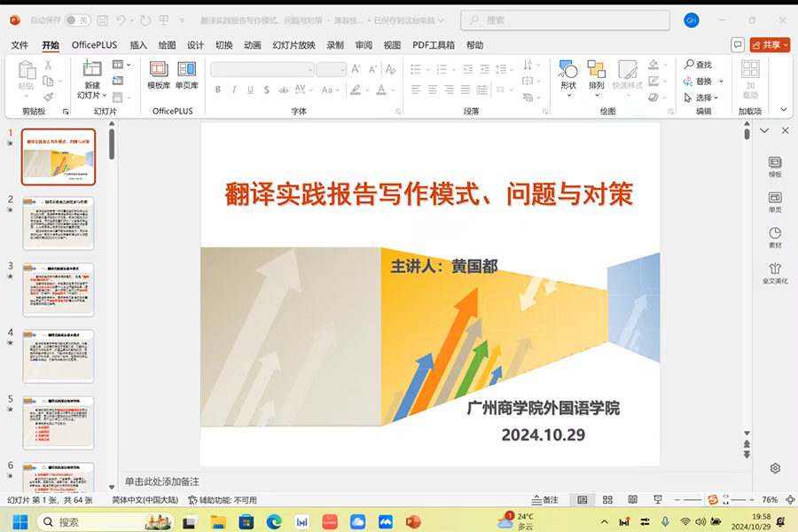Click the 排列 arrange icon

click(596, 74)
